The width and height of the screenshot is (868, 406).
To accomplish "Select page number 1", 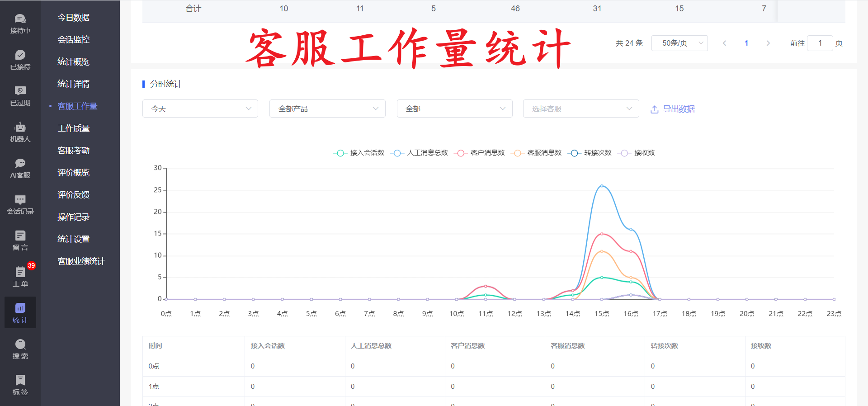I will [x=746, y=43].
